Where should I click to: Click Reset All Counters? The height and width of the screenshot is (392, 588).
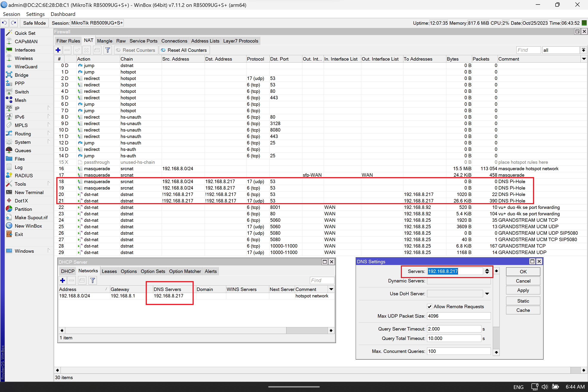tap(184, 50)
